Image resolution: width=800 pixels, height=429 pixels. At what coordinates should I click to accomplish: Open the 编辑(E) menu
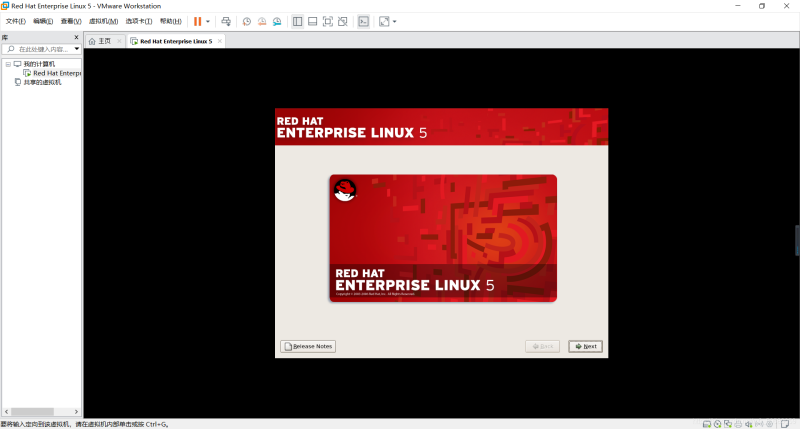[x=43, y=21]
